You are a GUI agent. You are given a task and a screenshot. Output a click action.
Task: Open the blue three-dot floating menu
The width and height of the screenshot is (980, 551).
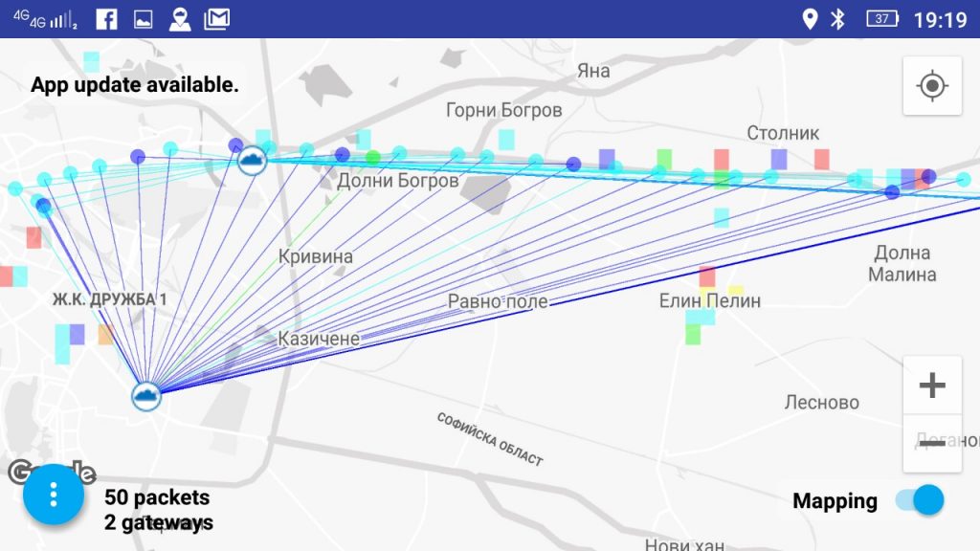54,495
